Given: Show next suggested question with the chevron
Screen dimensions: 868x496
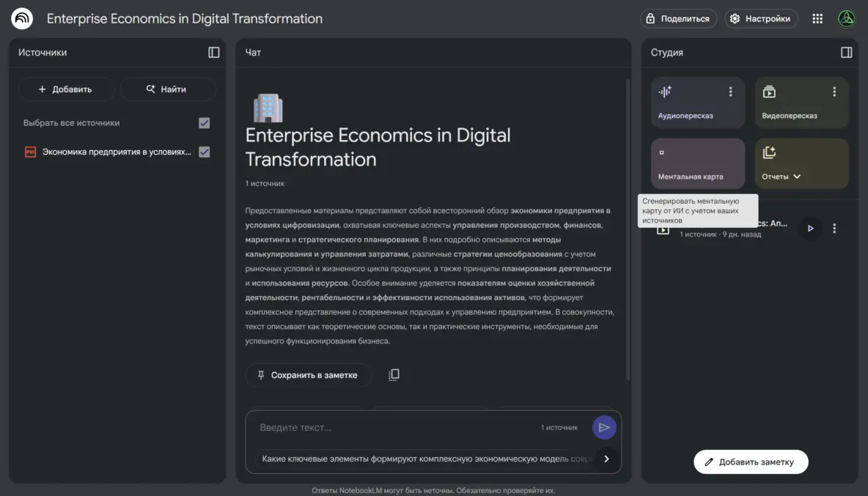Looking at the screenshot, I should [606, 459].
